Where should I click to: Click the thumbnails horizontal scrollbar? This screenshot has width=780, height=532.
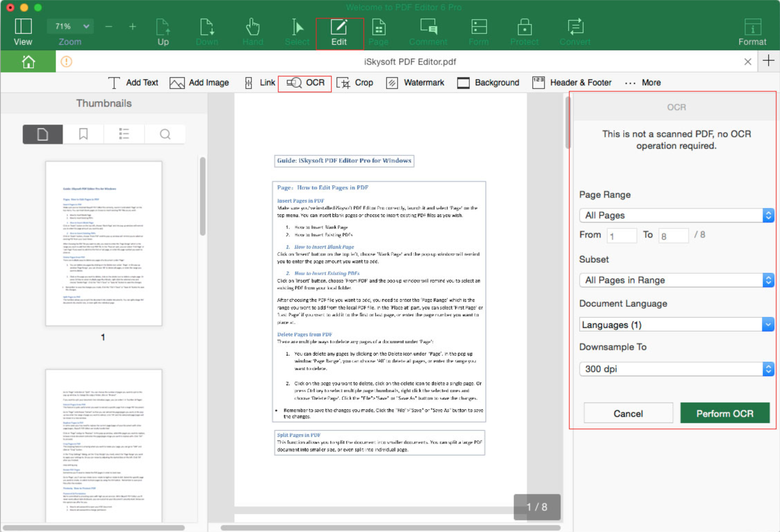94,528
